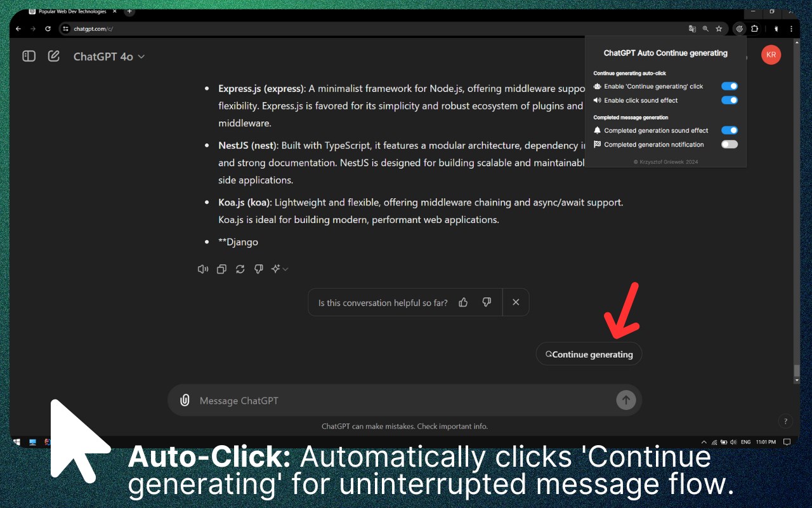Click the taskbar volume icon

pos(733,442)
